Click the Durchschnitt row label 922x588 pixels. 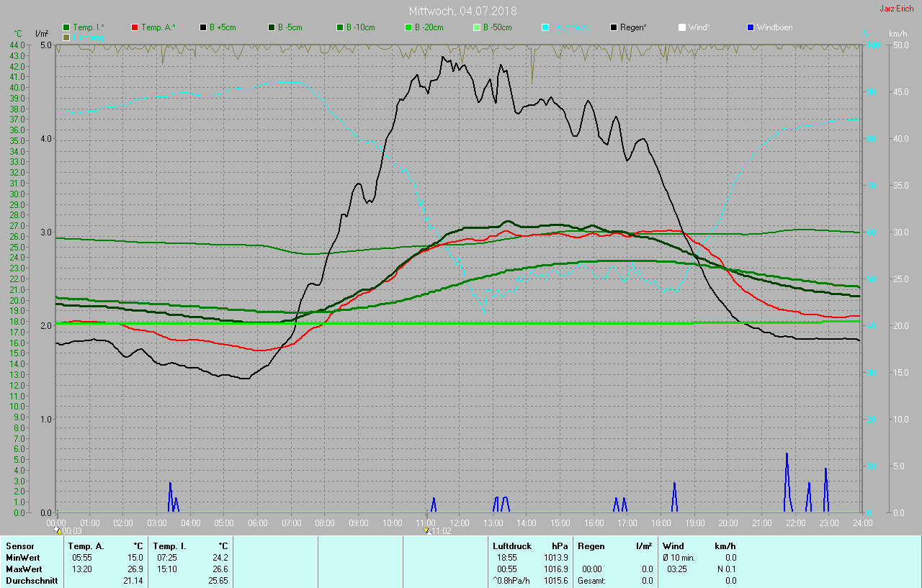tap(32, 581)
